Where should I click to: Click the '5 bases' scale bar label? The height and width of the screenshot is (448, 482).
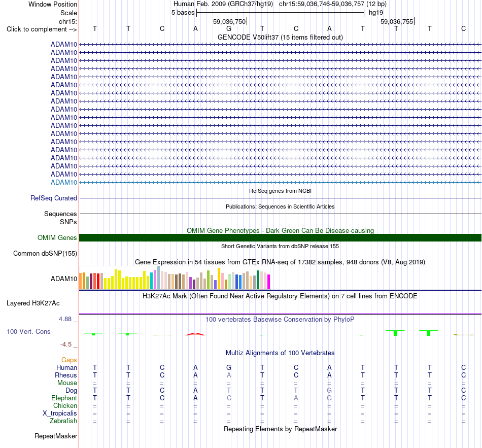183,13
